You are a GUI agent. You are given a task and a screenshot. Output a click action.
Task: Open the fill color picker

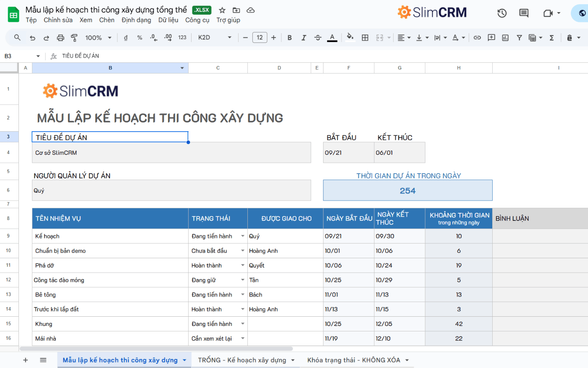click(350, 38)
